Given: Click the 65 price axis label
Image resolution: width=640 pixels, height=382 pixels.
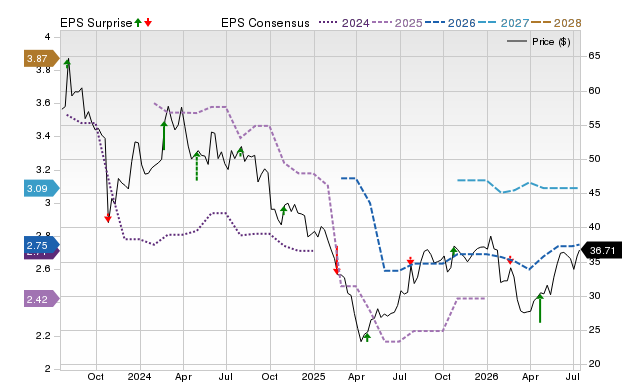Looking at the screenshot, I should (594, 56).
